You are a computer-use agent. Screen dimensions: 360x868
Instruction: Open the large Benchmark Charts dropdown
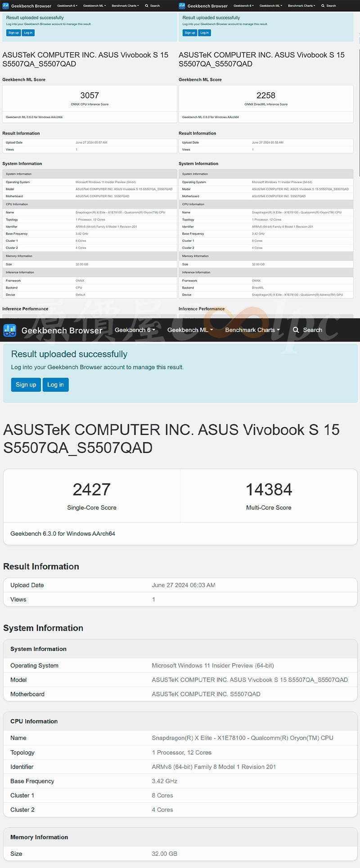tap(252, 330)
